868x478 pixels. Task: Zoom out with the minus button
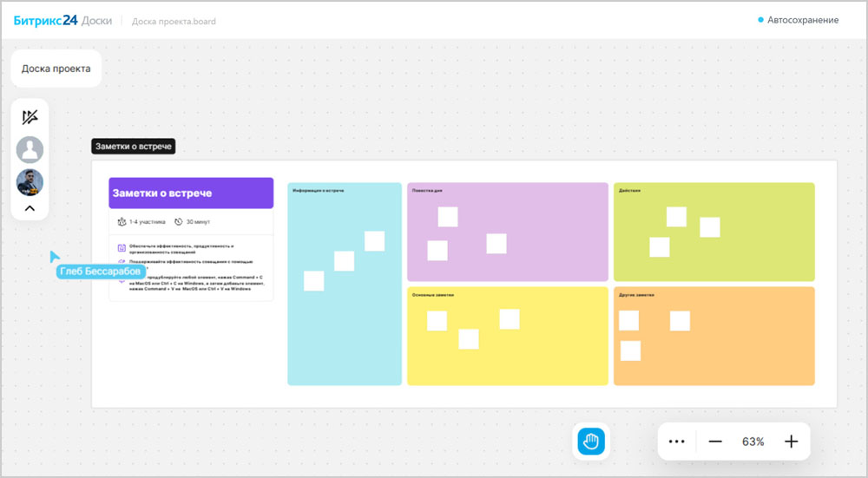click(x=715, y=442)
